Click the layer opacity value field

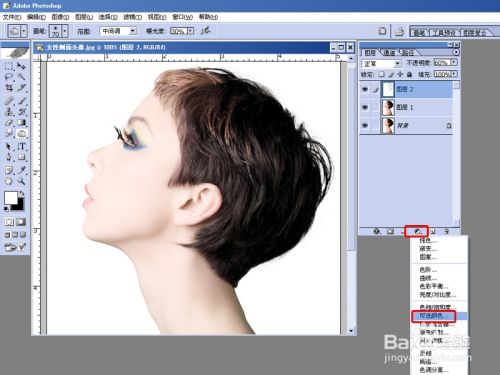pyautogui.click(x=442, y=62)
